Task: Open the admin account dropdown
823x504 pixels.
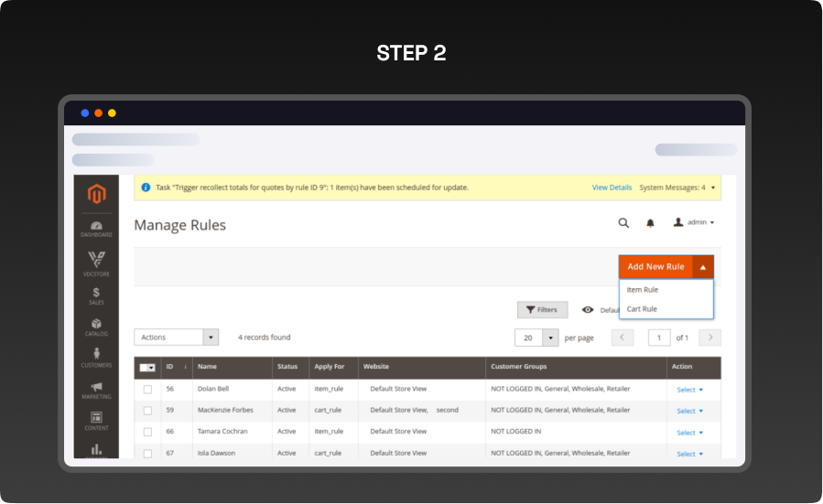Action: [x=694, y=222]
